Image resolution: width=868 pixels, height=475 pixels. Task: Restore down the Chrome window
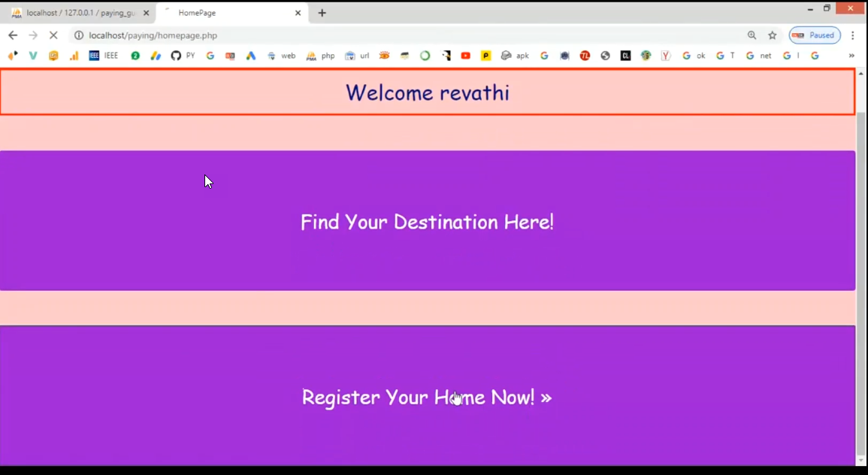pyautogui.click(x=827, y=8)
